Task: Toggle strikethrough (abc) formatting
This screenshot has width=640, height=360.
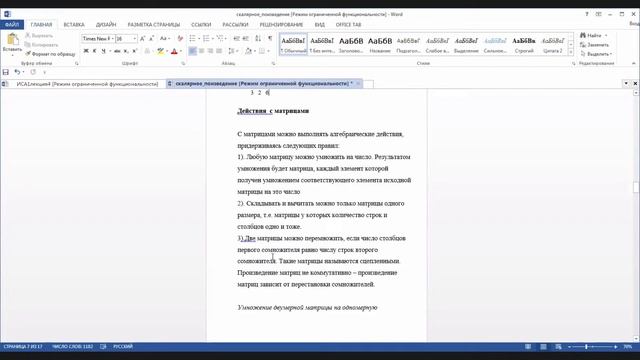Action: [x=117, y=51]
